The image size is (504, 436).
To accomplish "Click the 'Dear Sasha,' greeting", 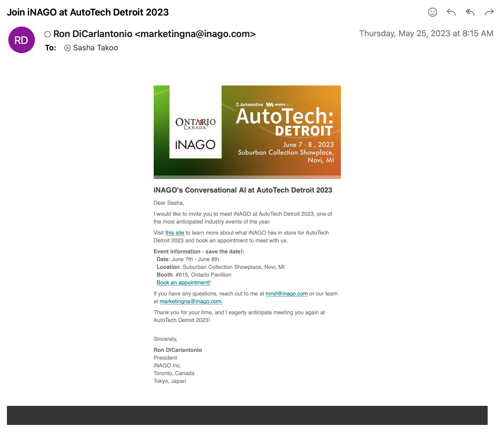I will click(x=169, y=203).
